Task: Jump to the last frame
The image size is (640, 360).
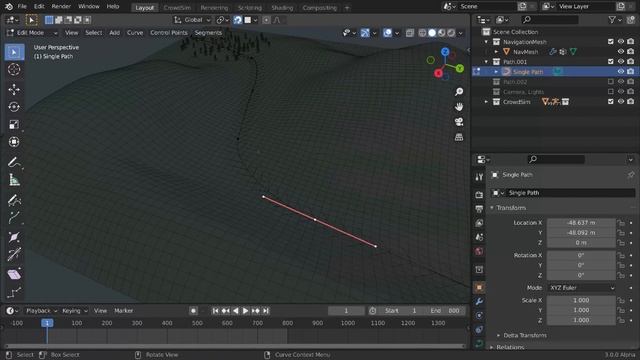Action: (x=266, y=311)
